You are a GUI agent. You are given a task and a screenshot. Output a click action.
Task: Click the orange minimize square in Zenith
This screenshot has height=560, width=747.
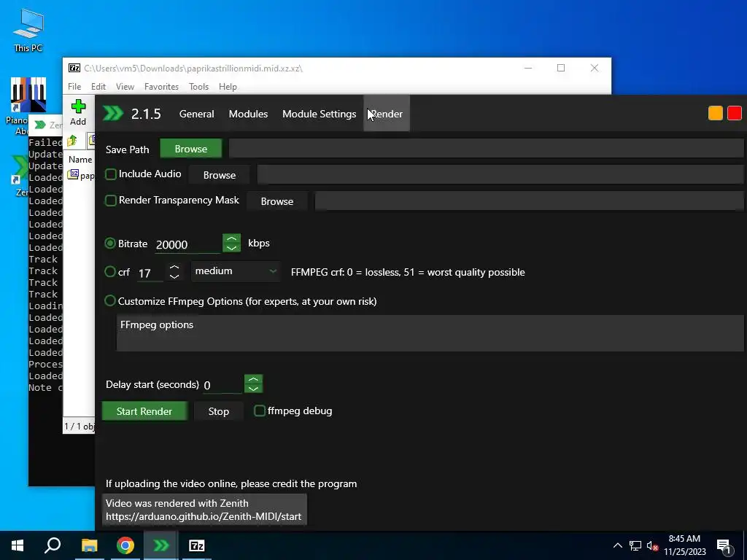coord(715,113)
